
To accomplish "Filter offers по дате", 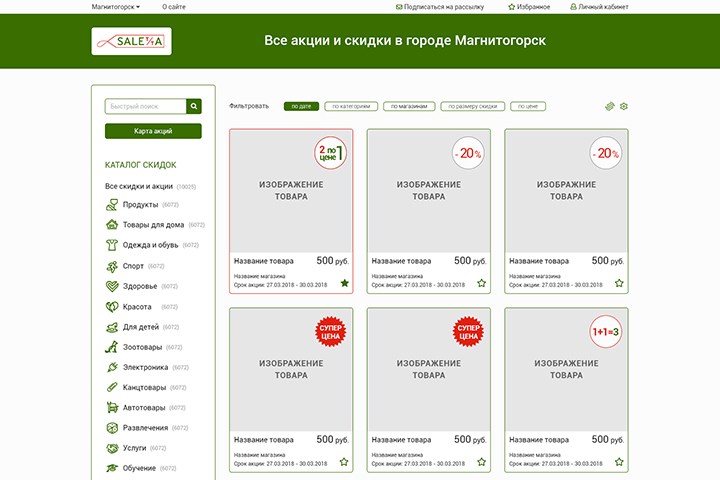I will pyautogui.click(x=301, y=106).
